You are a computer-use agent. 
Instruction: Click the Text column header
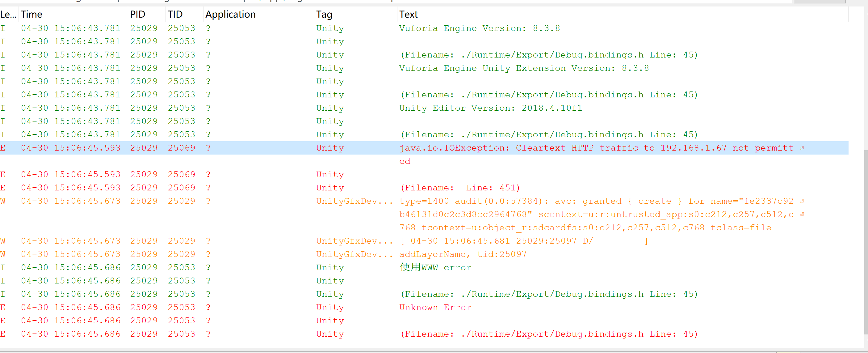point(409,15)
